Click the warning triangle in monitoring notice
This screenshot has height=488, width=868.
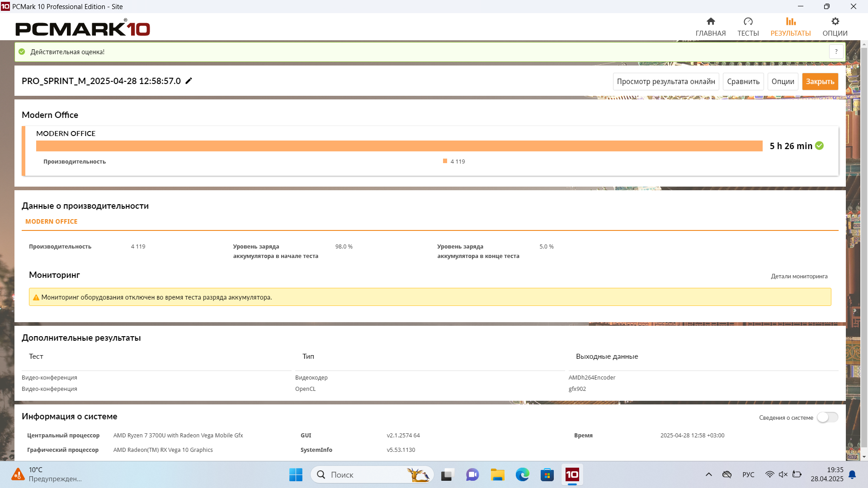36,297
